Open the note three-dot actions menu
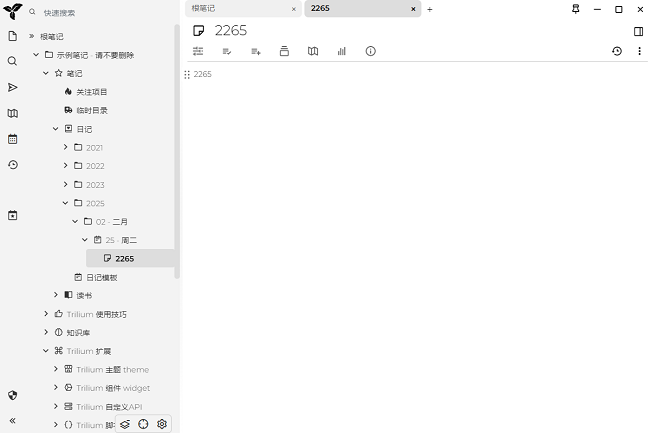Screen dimensions: 650x433 [639, 51]
